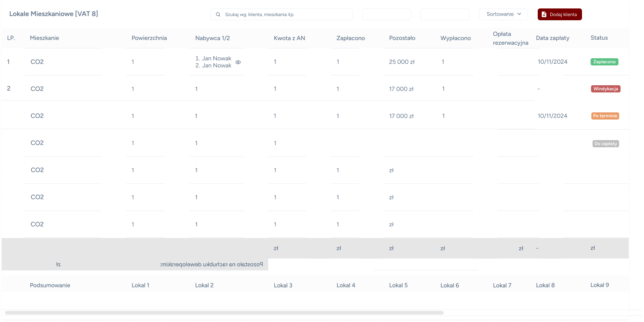Click first empty filter box after search
The width and height of the screenshot is (644, 322).
pyautogui.click(x=386, y=14)
